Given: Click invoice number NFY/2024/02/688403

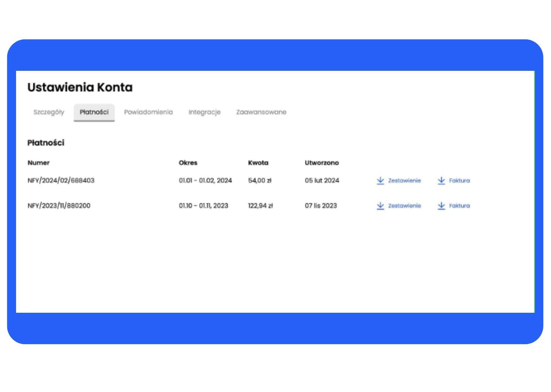Looking at the screenshot, I should [x=61, y=181].
